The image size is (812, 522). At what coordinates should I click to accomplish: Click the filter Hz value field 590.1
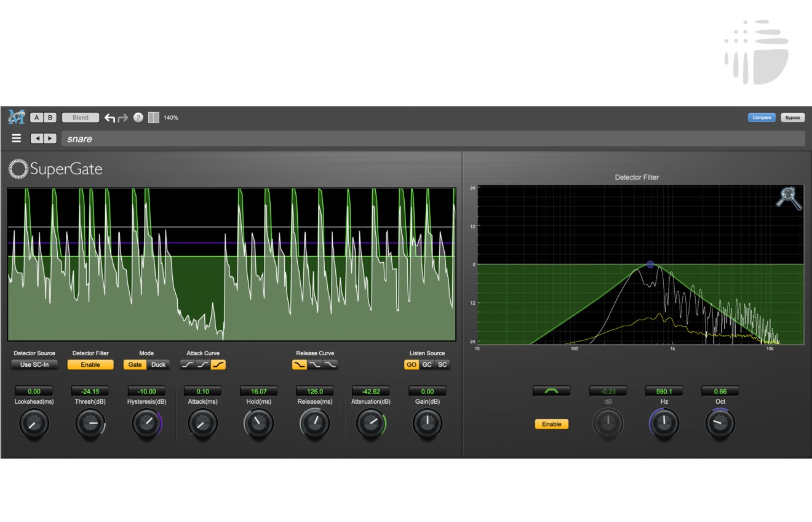coord(664,391)
